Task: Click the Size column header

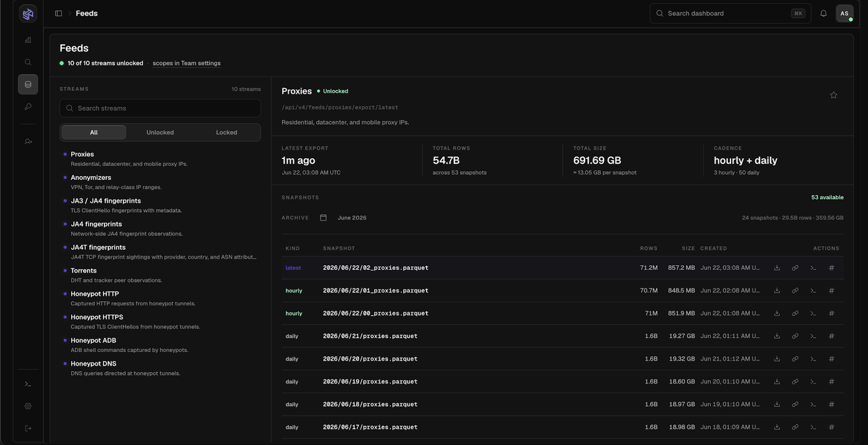Action: 688,248
